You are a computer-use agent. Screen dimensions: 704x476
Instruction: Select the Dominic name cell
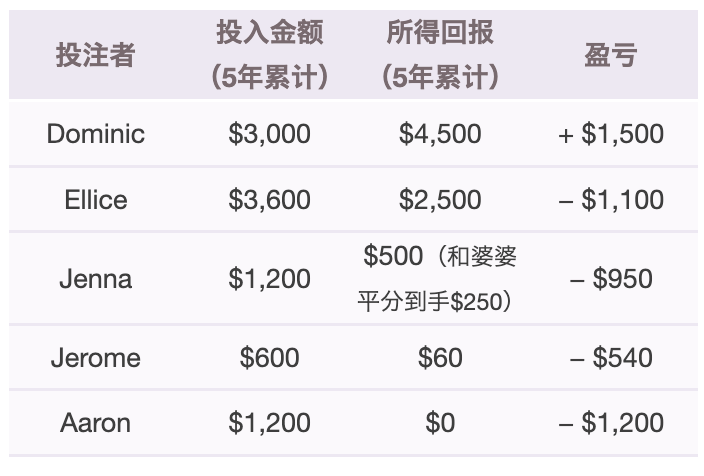click(96, 134)
